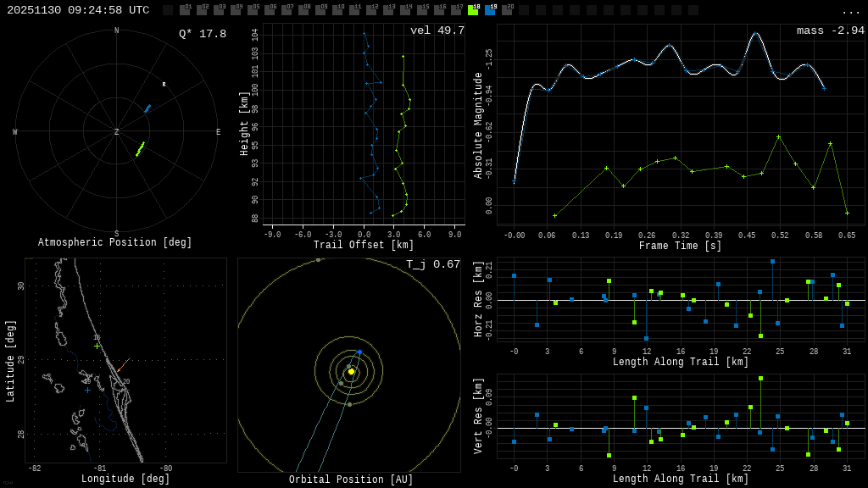The width and height of the screenshot is (868, 488).
Task: Click the station 10 square
Action: [x=337, y=10]
